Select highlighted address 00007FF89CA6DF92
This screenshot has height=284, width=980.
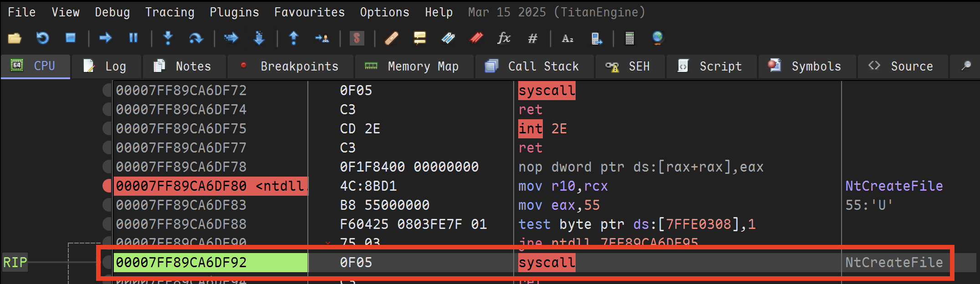tap(210, 263)
